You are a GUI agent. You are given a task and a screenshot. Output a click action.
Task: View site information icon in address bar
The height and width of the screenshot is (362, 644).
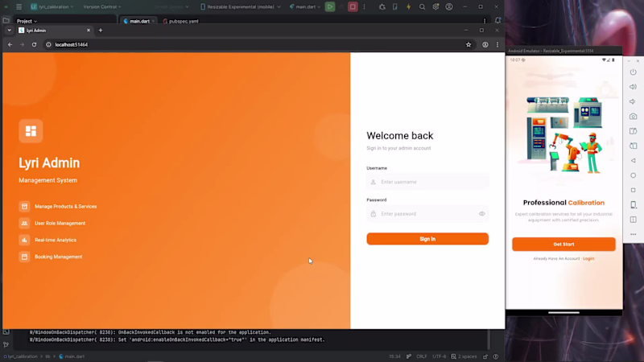pyautogui.click(x=48, y=44)
